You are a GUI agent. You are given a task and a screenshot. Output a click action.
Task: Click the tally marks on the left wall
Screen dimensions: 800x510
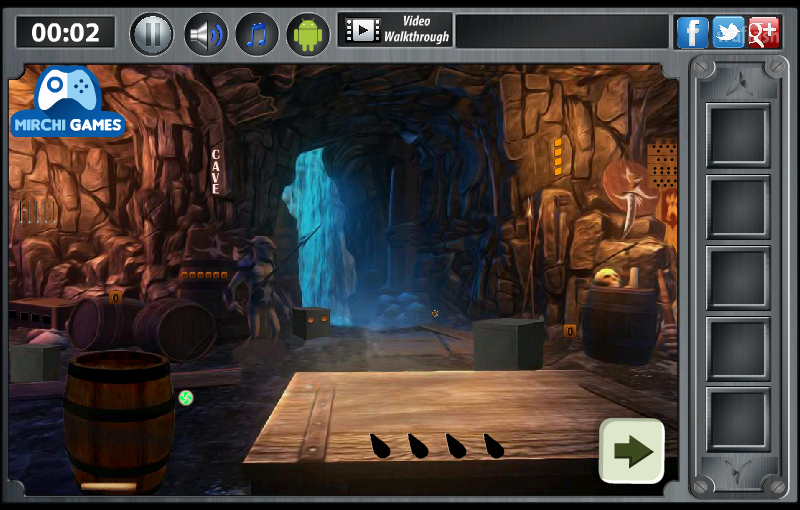[x=38, y=212]
